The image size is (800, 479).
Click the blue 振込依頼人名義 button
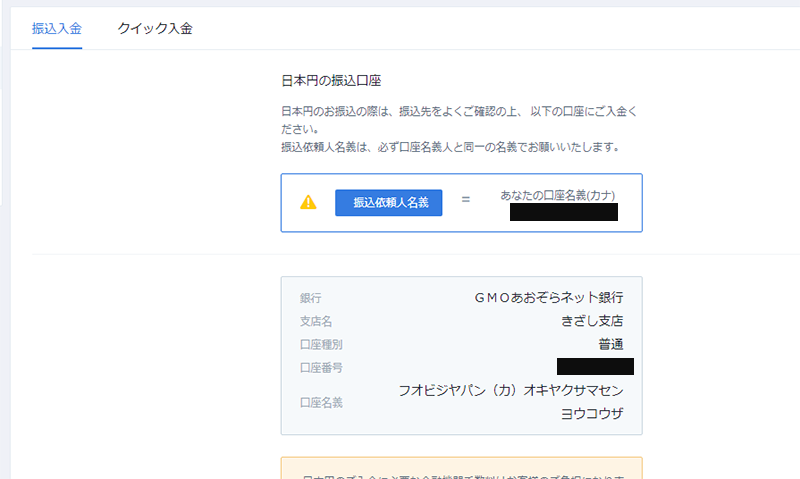(x=389, y=203)
